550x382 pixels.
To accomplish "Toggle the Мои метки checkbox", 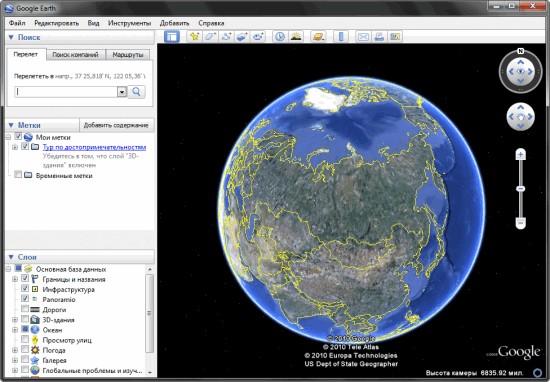I will [x=18, y=136].
